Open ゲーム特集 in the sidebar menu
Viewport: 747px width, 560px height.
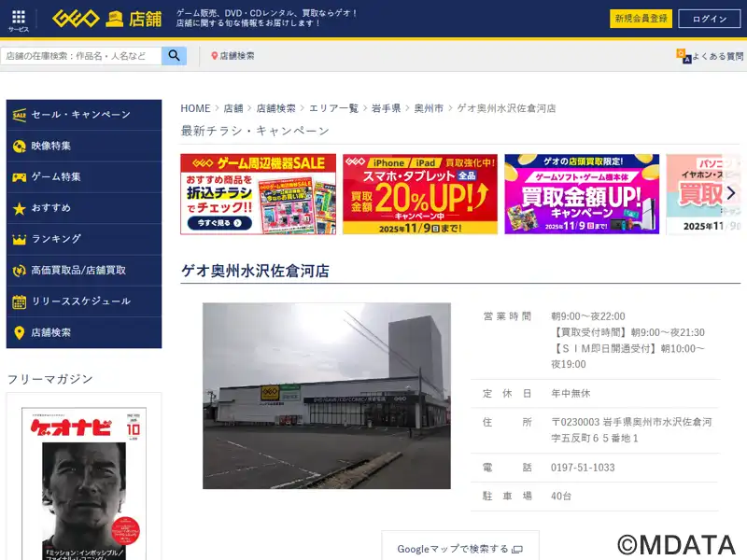click(84, 176)
